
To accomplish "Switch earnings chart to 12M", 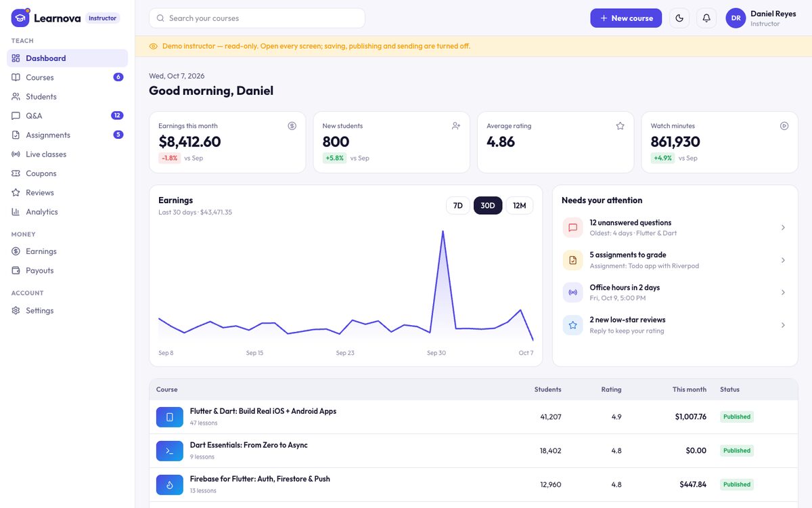I will (520, 205).
